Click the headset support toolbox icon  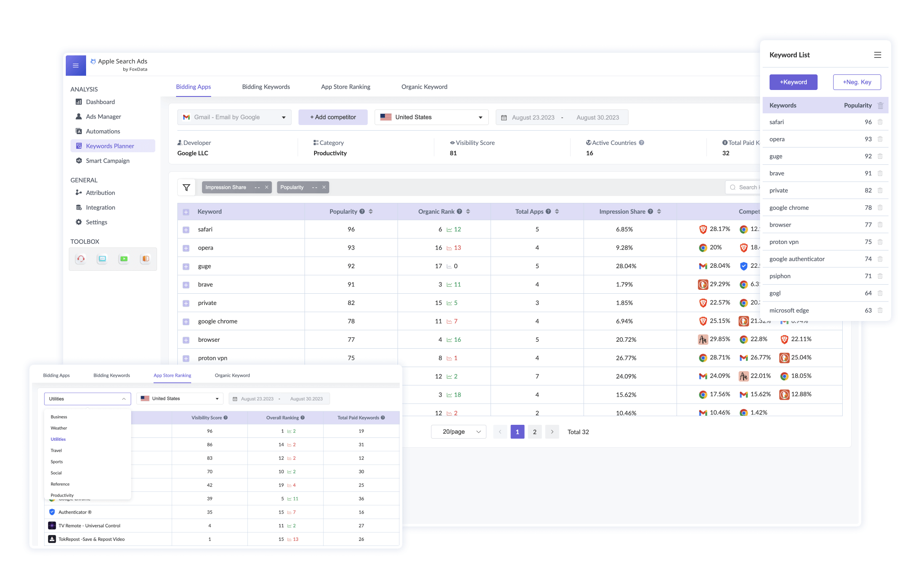[80, 259]
